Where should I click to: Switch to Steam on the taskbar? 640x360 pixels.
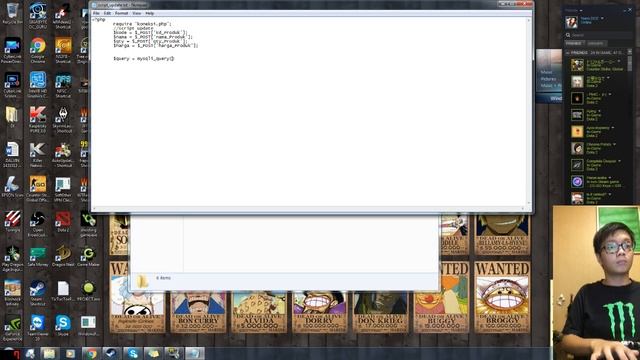111,353
